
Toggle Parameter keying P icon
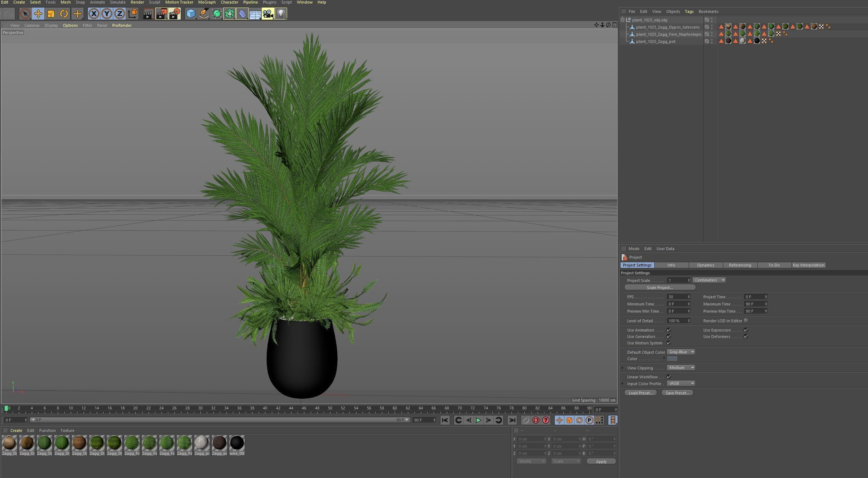tap(589, 420)
